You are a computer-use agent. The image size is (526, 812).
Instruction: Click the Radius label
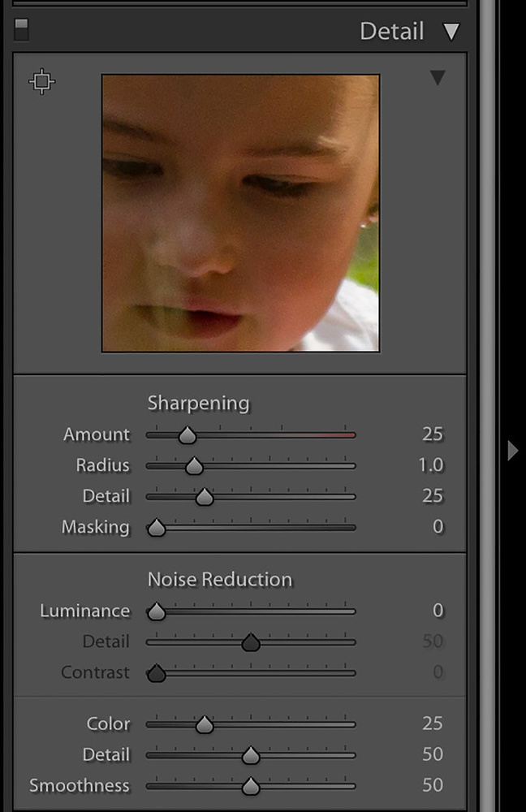coord(102,465)
